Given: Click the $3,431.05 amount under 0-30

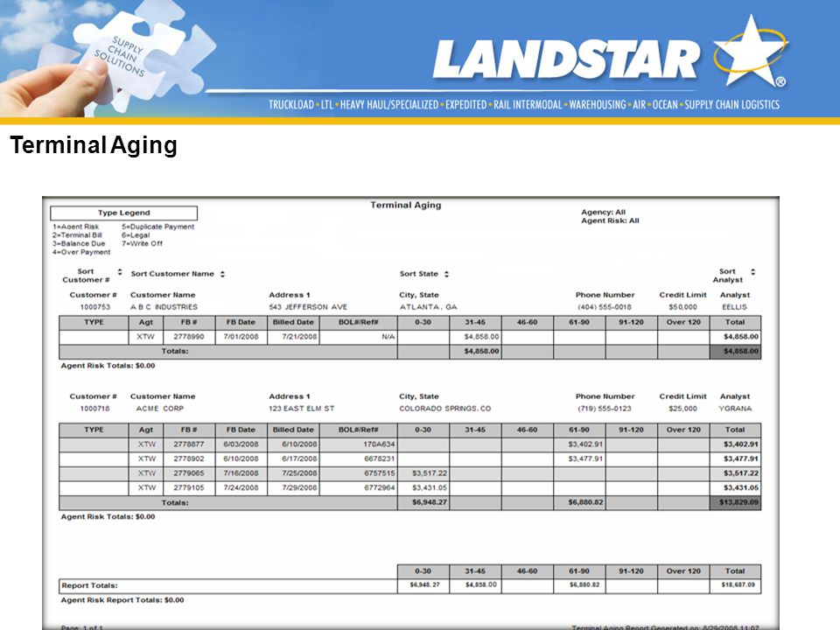Looking at the screenshot, I should point(430,487).
